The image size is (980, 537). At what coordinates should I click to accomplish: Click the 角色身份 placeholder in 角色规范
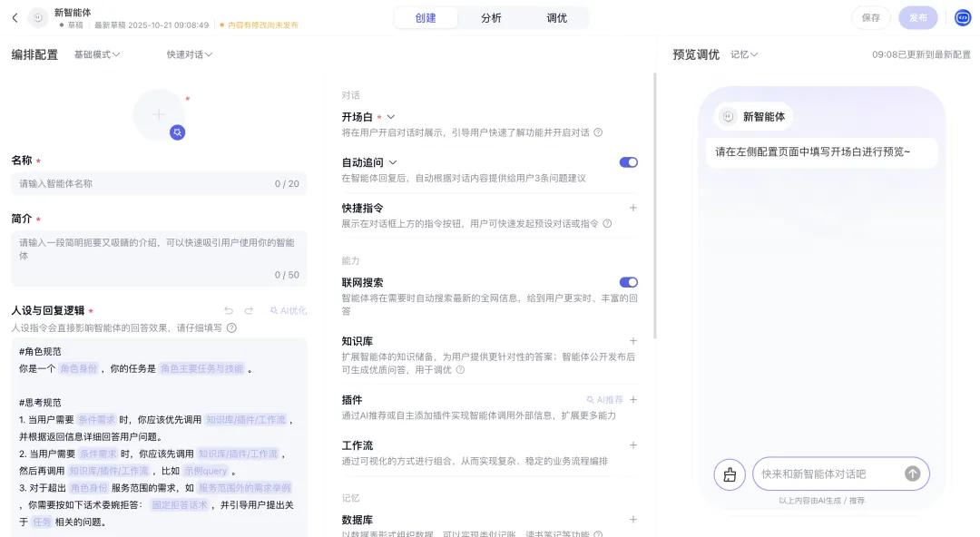(79, 369)
